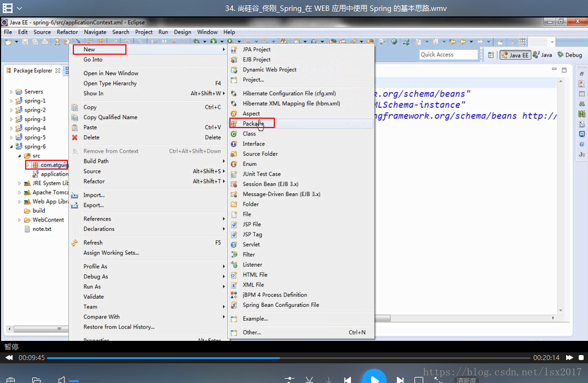Image resolution: width=588 pixels, height=383 pixels.
Task: Click the Refresh icon in context menu
Action: click(x=74, y=243)
